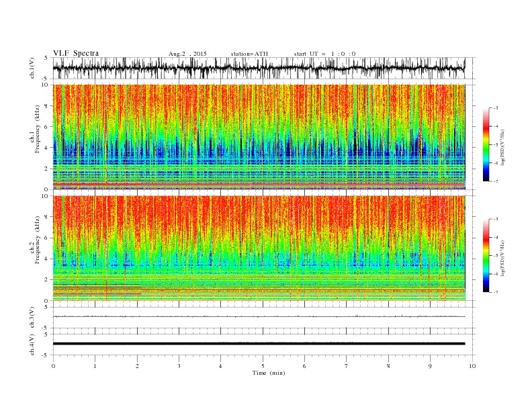Select the "start UT = 1 :0 :0" text

pos(324,54)
